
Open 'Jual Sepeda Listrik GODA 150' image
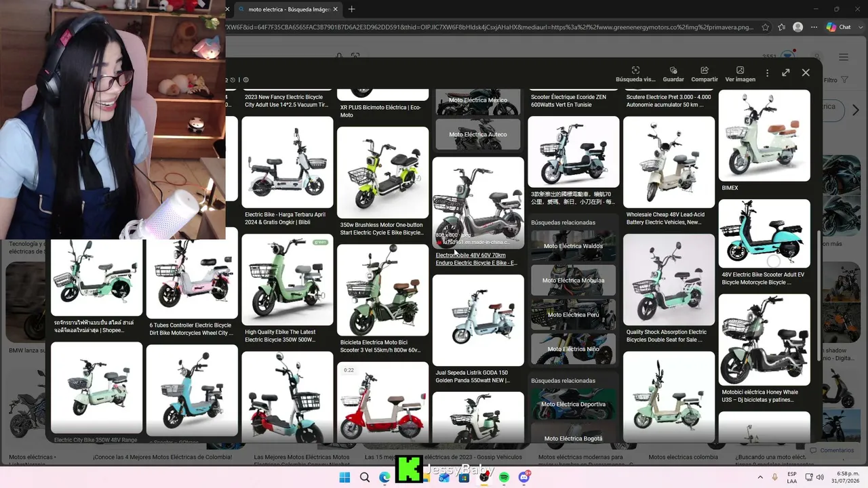click(478, 321)
